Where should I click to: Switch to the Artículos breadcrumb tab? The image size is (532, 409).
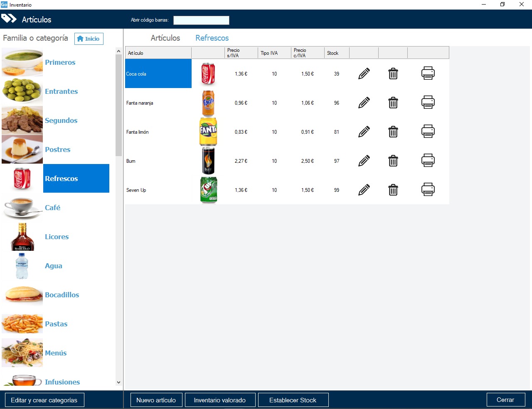[165, 38]
